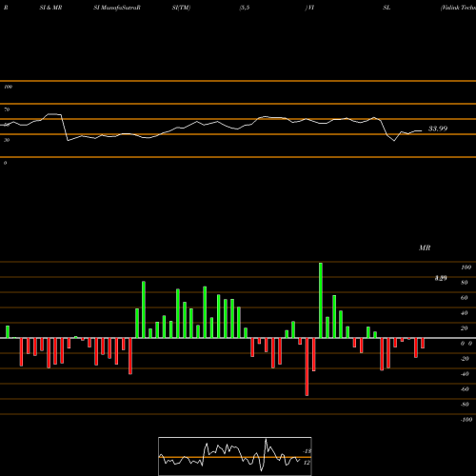Click the RSI panel's 30 level label
Screen dimensions: 476x476
pyautogui.click(x=7, y=140)
